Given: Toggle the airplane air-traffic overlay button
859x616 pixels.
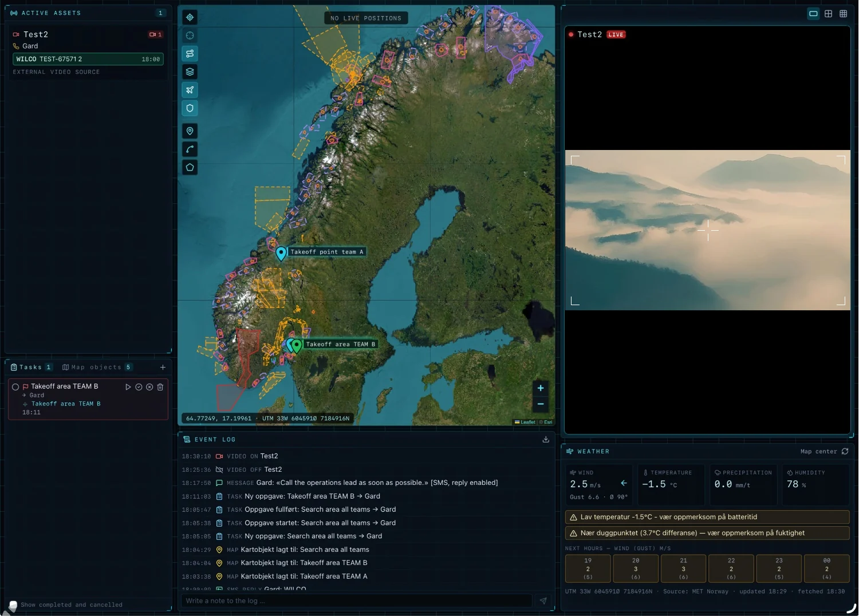Looking at the screenshot, I should (190, 90).
